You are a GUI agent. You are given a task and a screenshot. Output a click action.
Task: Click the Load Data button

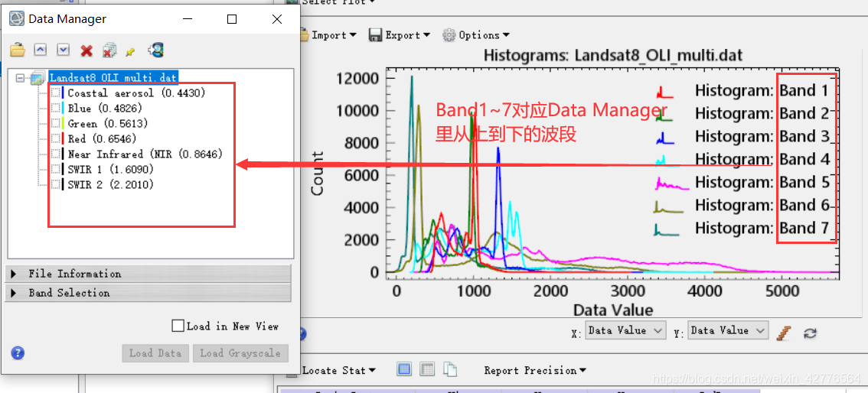tap(155, 353)
